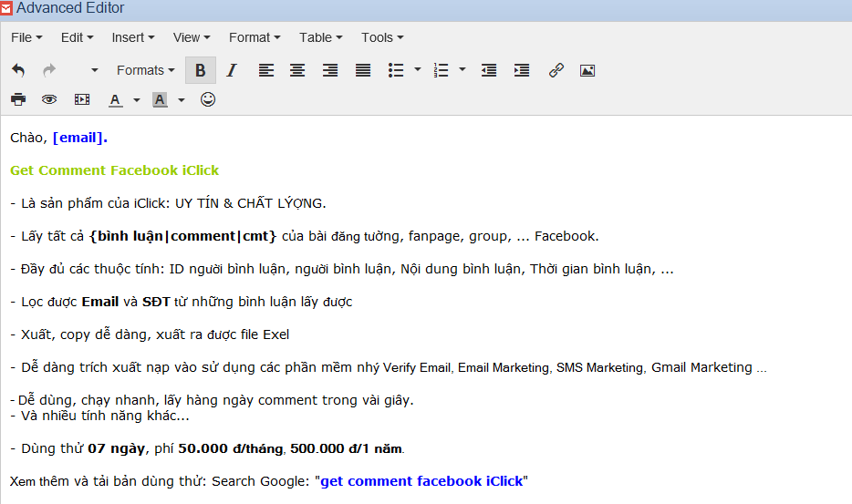Open dropdown arrow beside Redo
Screen dimensions: 852x504
coord(95,70)
